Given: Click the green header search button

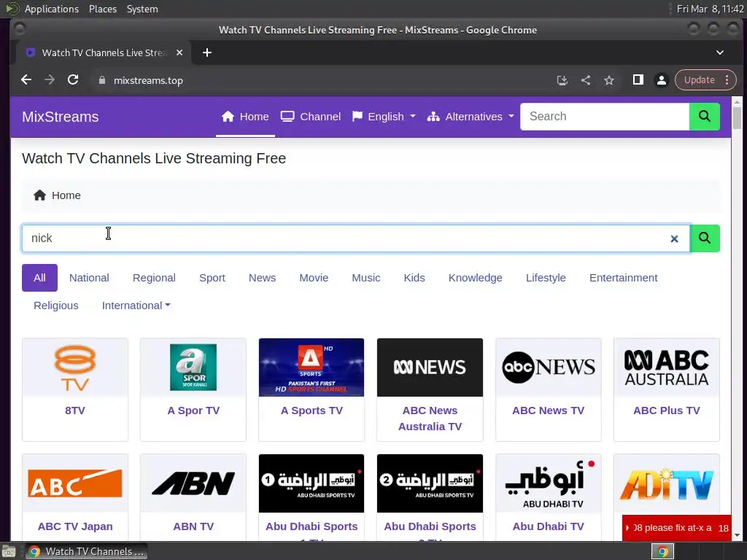Looking at the screenshot, I should 704,116.
